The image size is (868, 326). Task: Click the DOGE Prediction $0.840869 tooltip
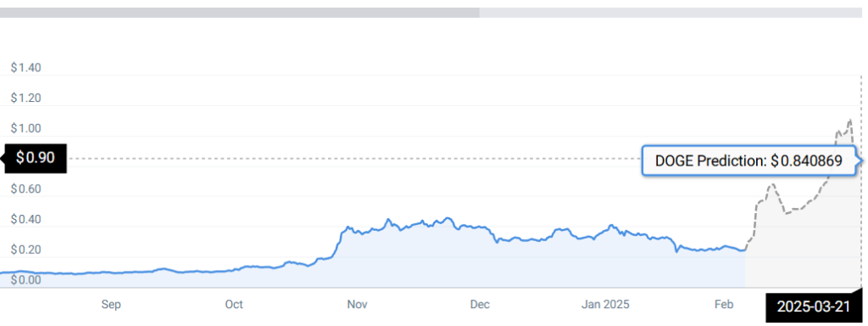[749, 160]
